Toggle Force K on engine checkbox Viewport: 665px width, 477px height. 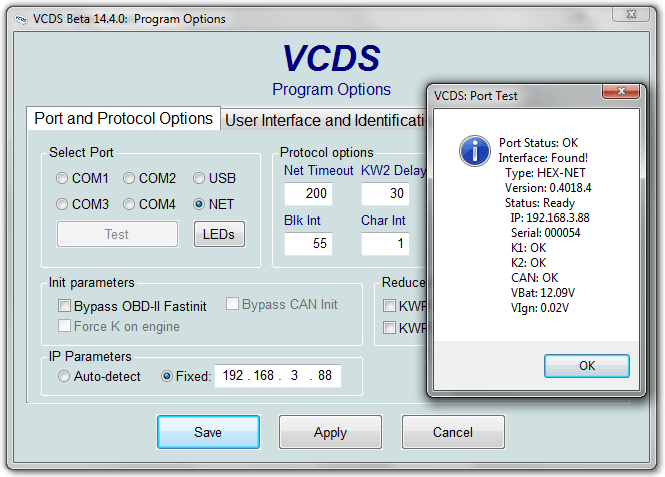tap(64, 326)
